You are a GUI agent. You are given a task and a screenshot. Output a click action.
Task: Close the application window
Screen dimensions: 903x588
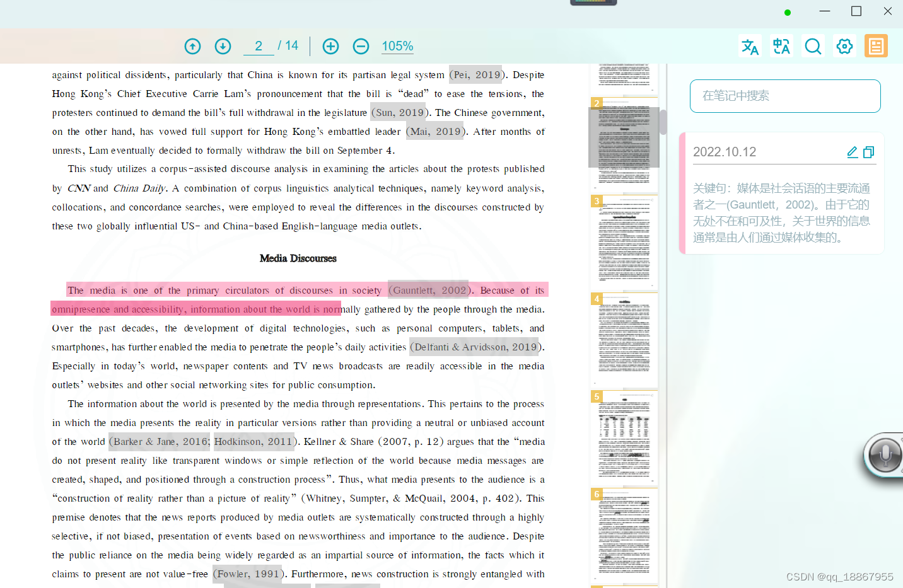pyautogui.click(x=888, y=11)
